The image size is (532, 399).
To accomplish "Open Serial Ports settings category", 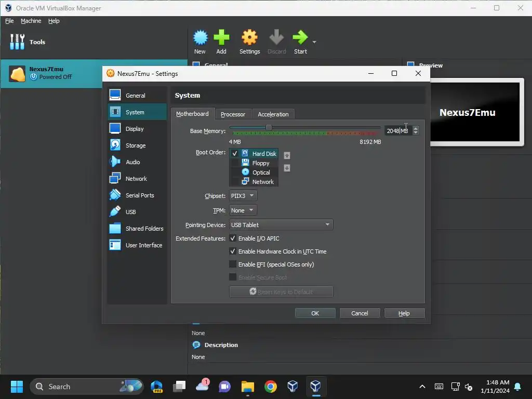I will click(137, 195).
